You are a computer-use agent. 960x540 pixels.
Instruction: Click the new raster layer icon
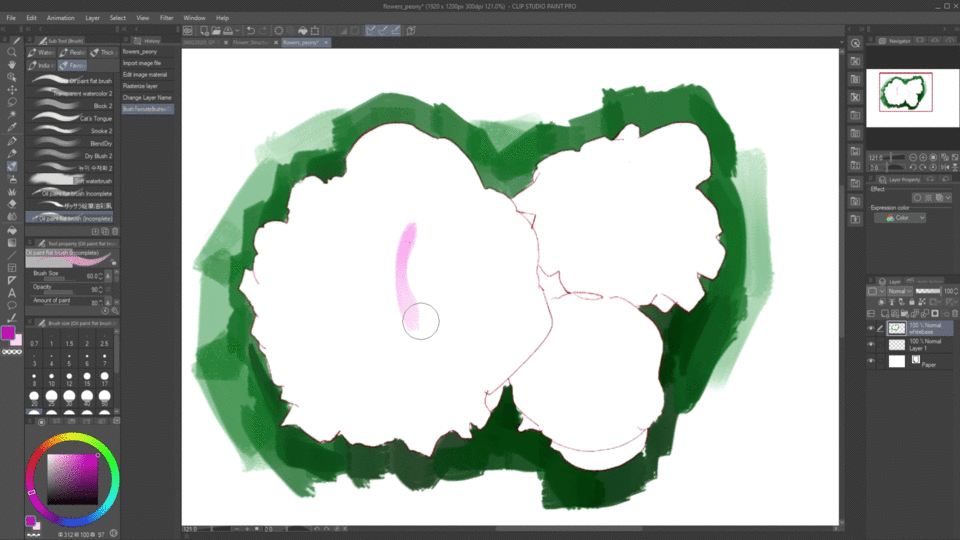[x=885, y=313]
